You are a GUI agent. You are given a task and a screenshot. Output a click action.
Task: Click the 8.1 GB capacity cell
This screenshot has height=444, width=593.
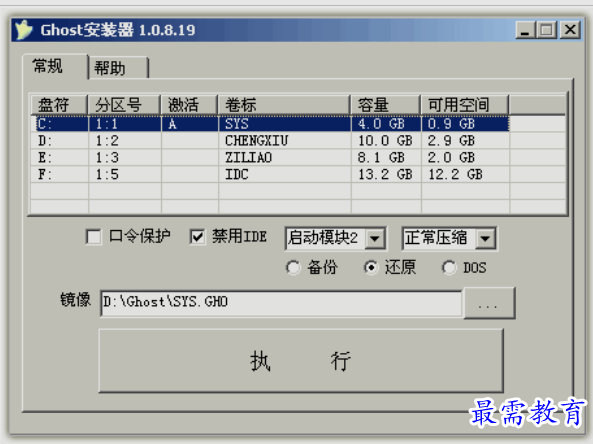[x=381, y=157]
